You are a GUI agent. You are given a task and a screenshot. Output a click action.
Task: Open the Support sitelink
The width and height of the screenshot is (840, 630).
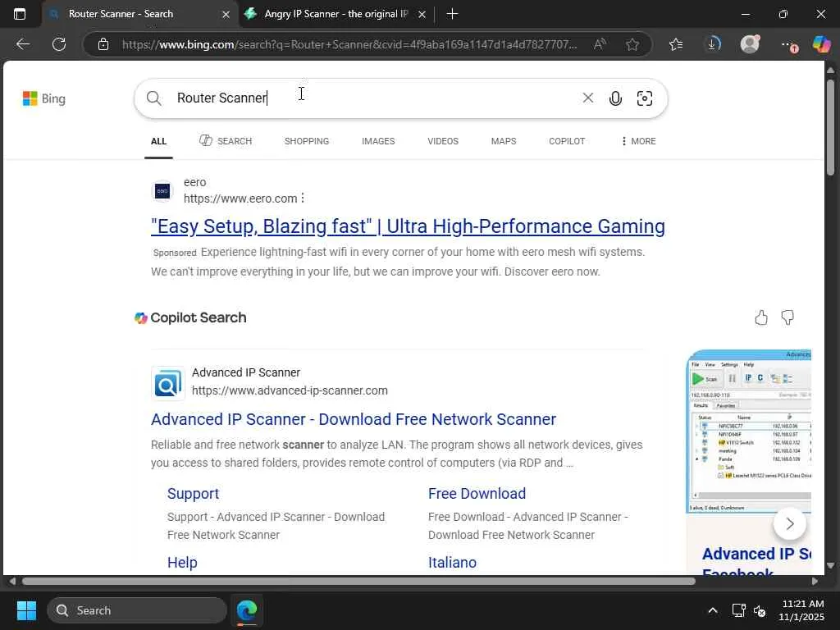click(x=193, y=493)
